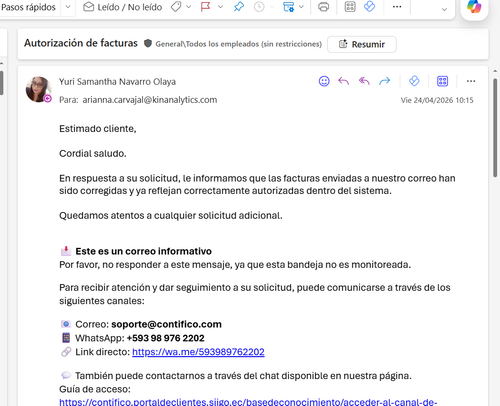Expand the ribbon with the chevron
The image size is (500, 406).
click(444, 10)
